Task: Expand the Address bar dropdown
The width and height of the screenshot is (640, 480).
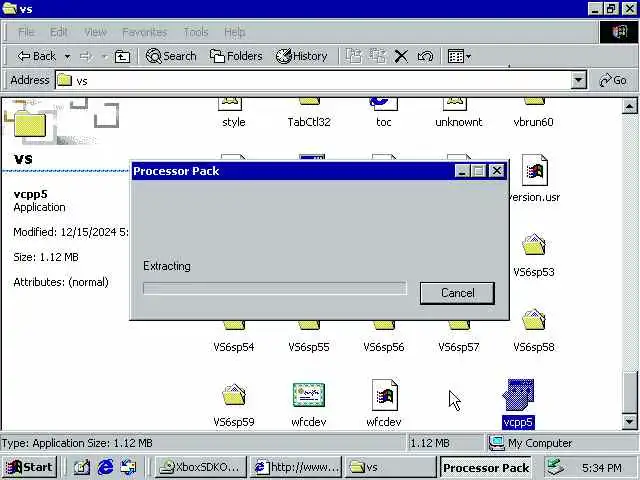Action: tap(578, 80)
